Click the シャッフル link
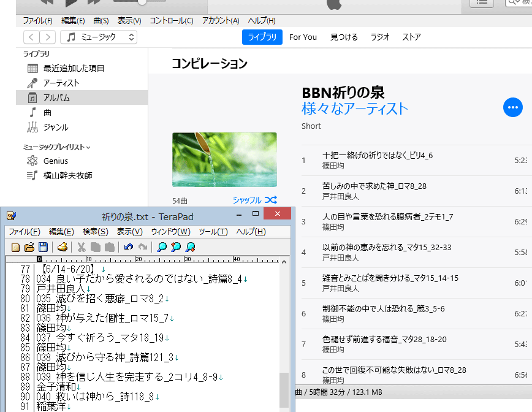Screen dimensions: 532x412 tap(255, 200)
